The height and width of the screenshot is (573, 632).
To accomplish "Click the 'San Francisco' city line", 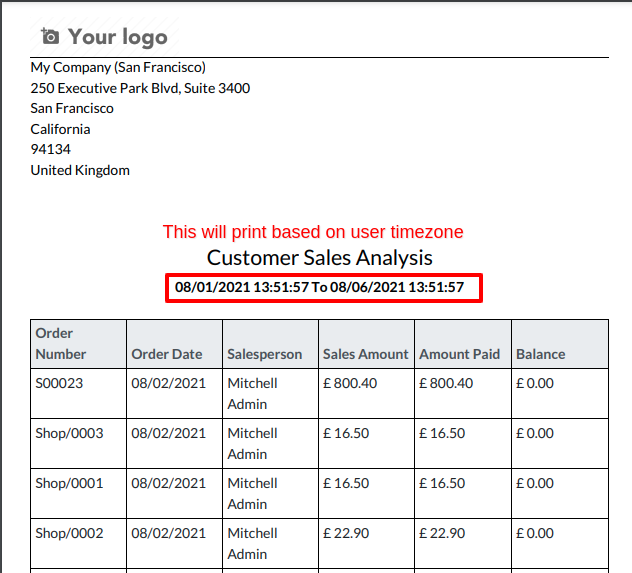I will pos(72,108).
